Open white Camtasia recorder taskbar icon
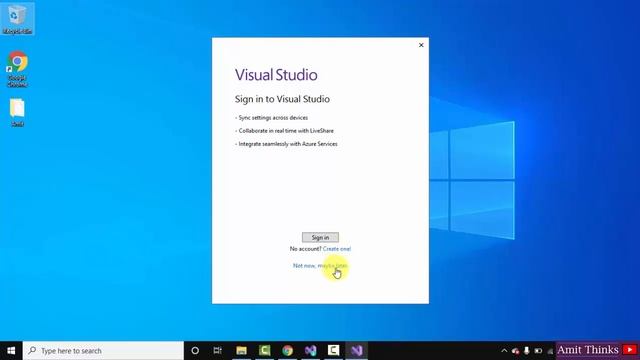This screenshot has width=640, height=360. (333, 351)
